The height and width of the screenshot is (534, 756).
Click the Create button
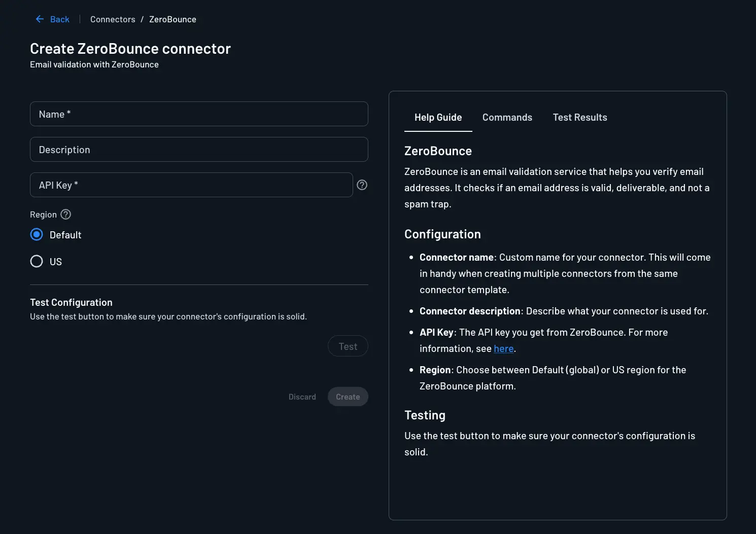click(348, 397)
